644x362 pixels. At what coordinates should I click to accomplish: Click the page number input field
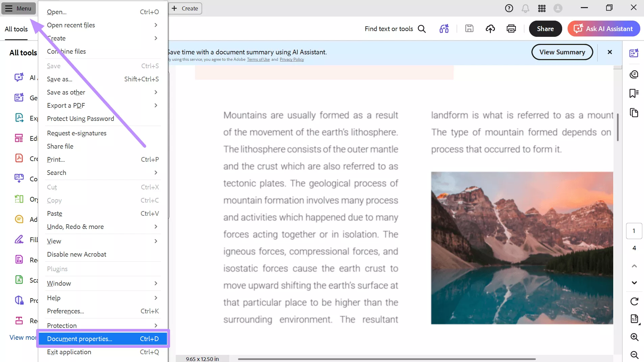(x=634, y=231)
